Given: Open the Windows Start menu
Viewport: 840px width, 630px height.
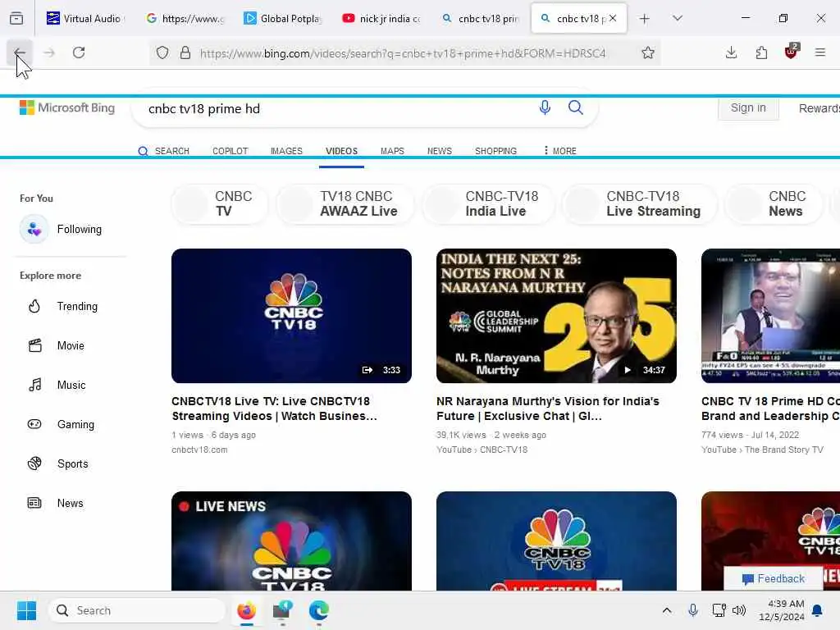Looking at the screenshot, I should [26, 610].
